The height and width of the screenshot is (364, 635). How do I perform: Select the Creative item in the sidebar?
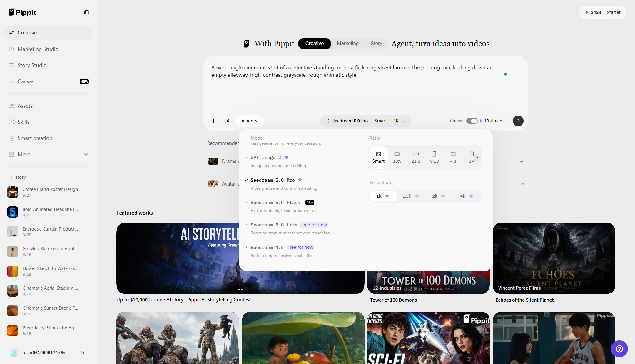coord(48,33)
